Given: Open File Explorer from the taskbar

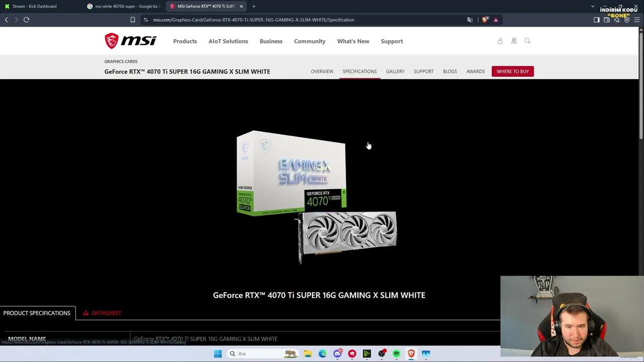Looking at the screenshot, I should [x=307, y=353].
